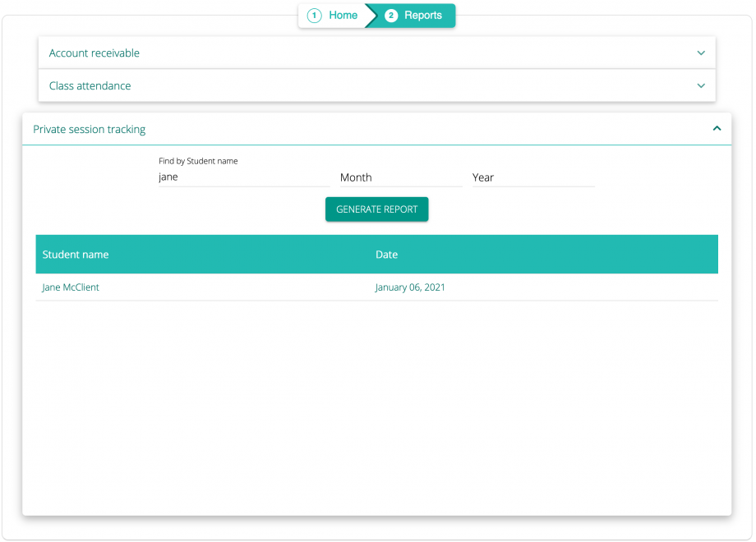
Task: Click the Date column header
Action: tap(386, 255)
